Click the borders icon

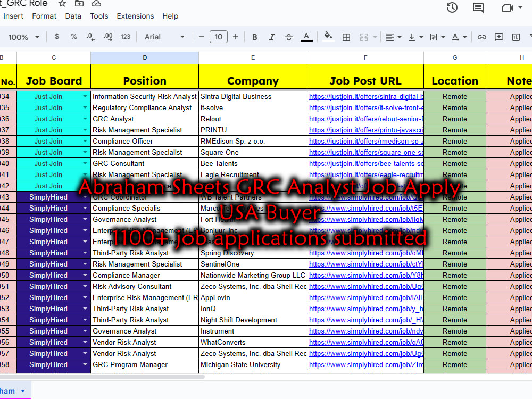pyautogui.click(x=346, y=37)
